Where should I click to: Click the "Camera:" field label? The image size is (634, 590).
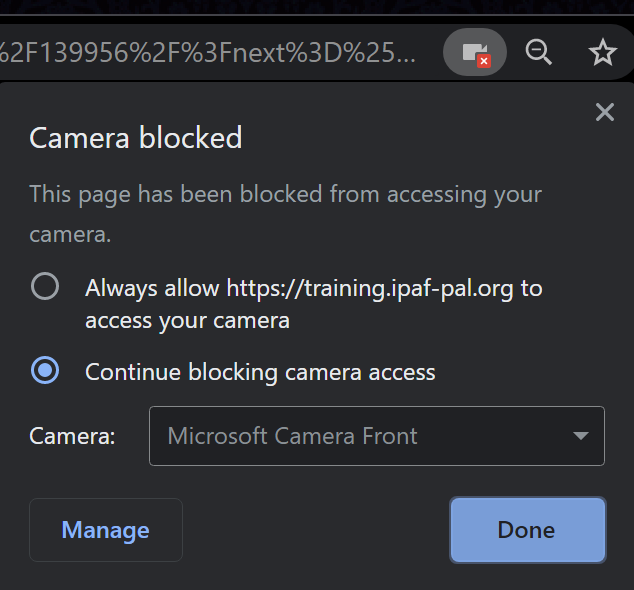(72, 436)
